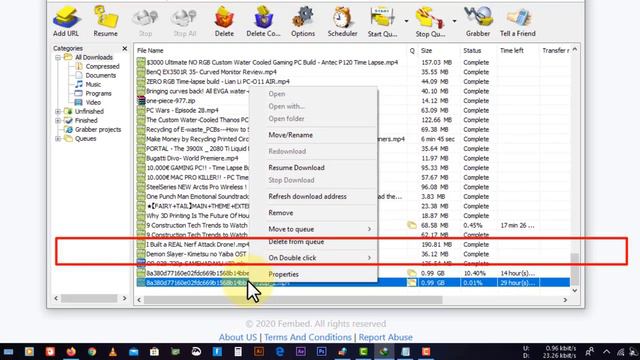
Task: Click the Tell a Friend icon
Action: [518, 22]
